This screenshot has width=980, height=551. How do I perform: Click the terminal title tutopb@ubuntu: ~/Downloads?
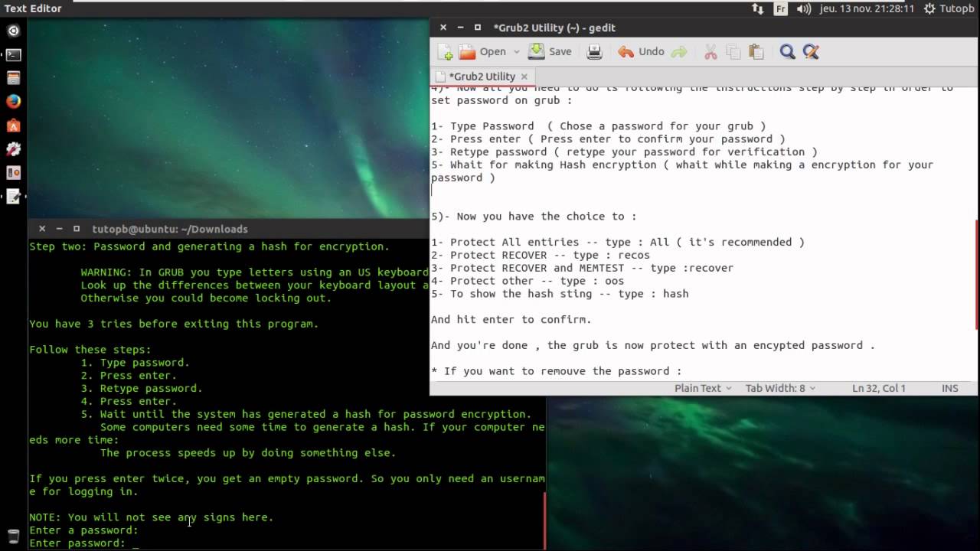point(170,229)
